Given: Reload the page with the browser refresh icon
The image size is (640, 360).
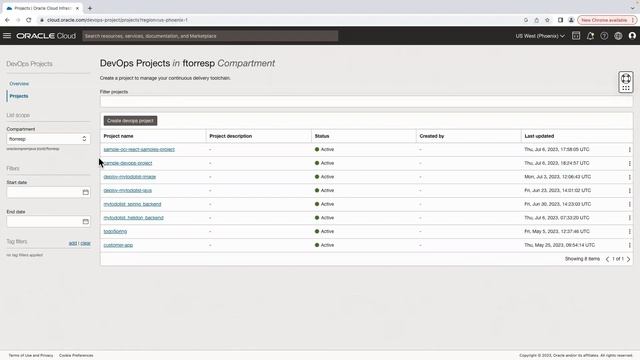Looking at the screenshot, I should (x=29, y=20).
